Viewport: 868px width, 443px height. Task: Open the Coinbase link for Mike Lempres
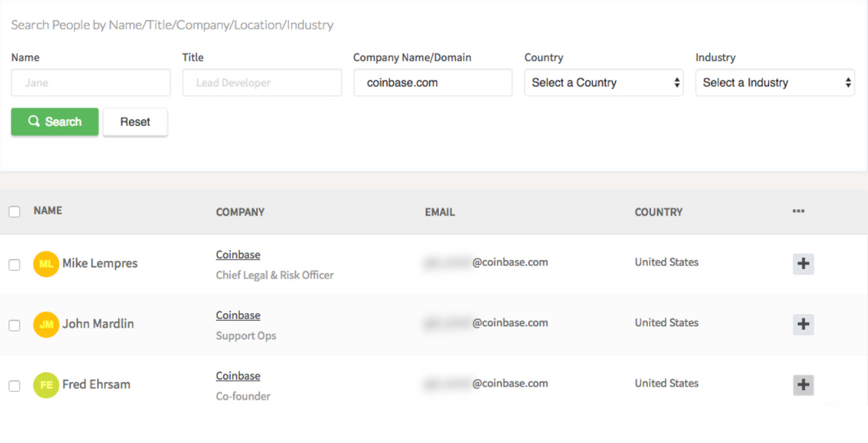238,255
